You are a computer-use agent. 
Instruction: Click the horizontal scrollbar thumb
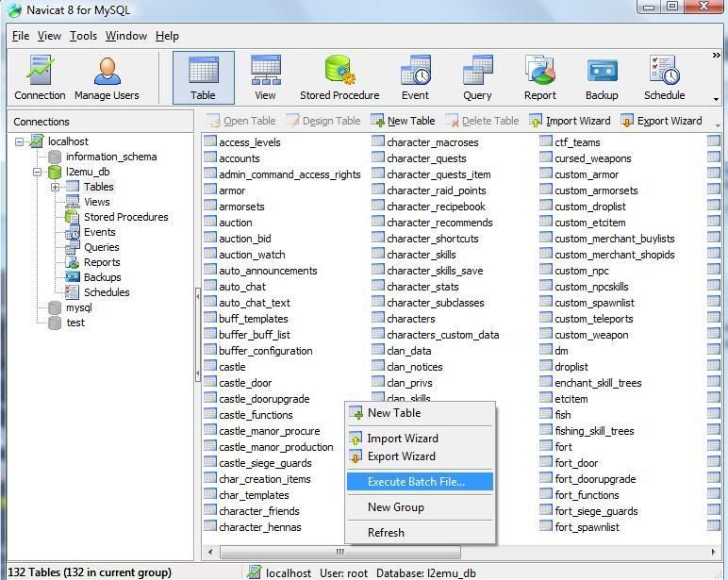(340, 552)
